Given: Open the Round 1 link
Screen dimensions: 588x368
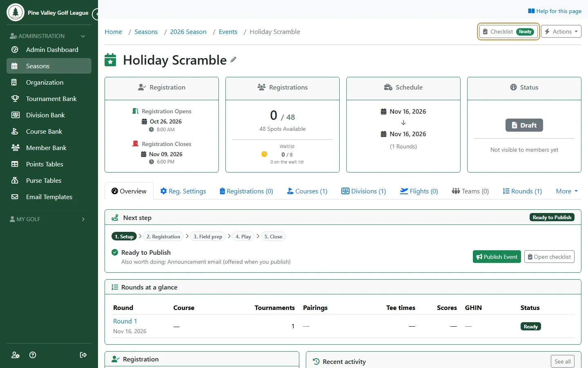Looking at the screenshot, I should point(125,321).
